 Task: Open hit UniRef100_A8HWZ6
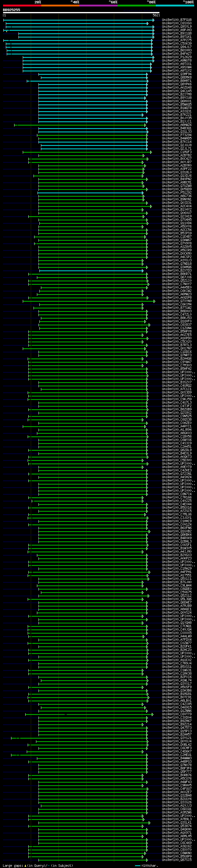[x=177, y=125]
